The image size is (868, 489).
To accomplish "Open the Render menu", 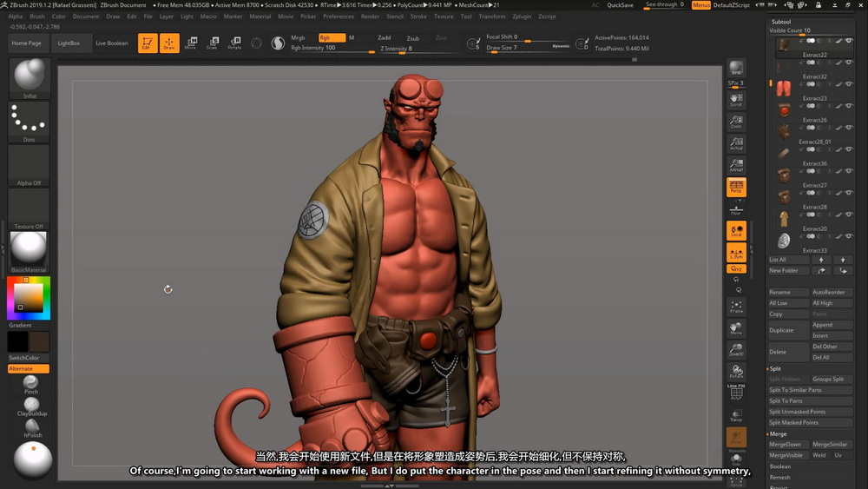I will (x=370, y=16).
